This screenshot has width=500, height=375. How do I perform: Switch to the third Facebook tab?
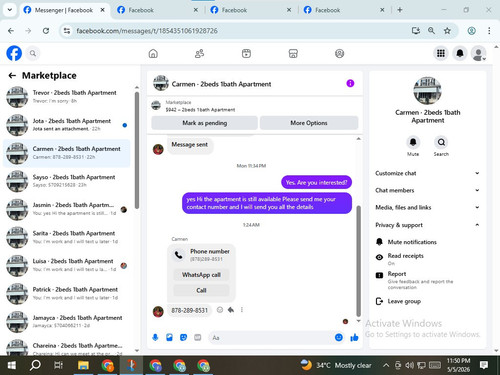pyautogui.click(x=251, y=10)
